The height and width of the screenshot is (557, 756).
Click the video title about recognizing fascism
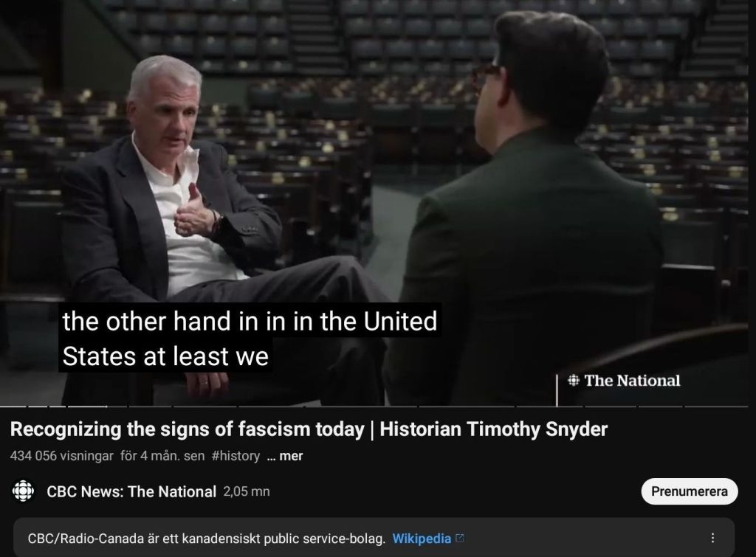click(309, 429)
